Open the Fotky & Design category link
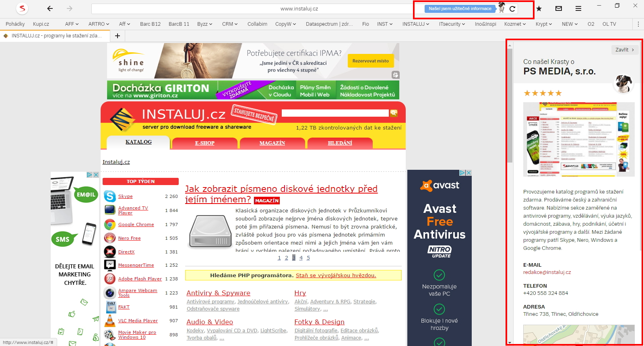Viewport: 644px width, 346px height. click(x=320, y=322)
